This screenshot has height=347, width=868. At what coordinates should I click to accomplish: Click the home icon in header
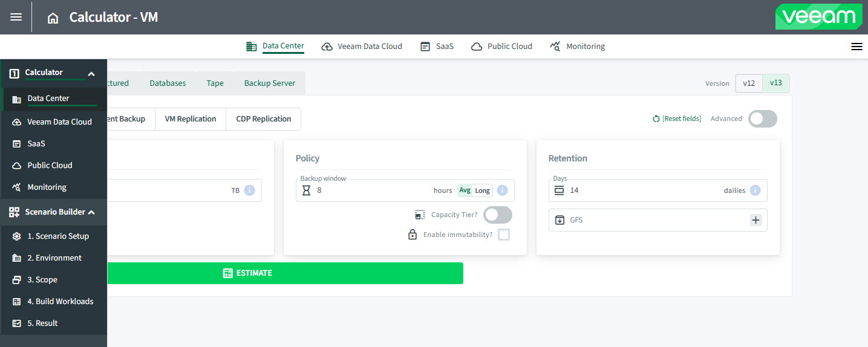click(53, 18)
